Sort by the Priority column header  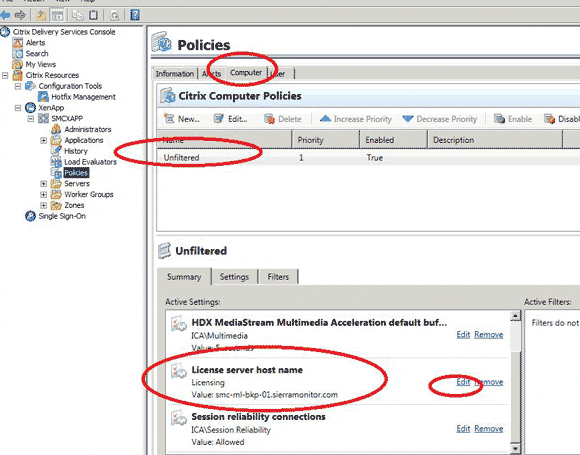pyautogui.click(x=326, y=140)
